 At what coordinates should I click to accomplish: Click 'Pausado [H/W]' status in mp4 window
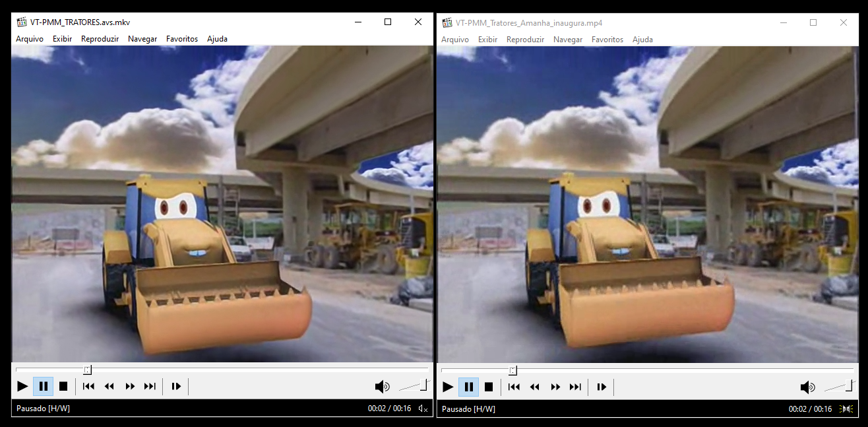(x=468, y=409)
